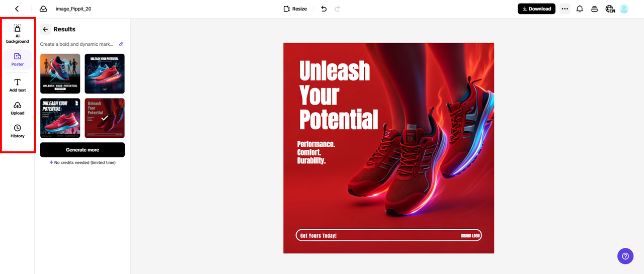The height and width of the screenshot is (274, 644).
Task: Select the 'BRAND LOGO' text on poster
Action: coord(470,235)
